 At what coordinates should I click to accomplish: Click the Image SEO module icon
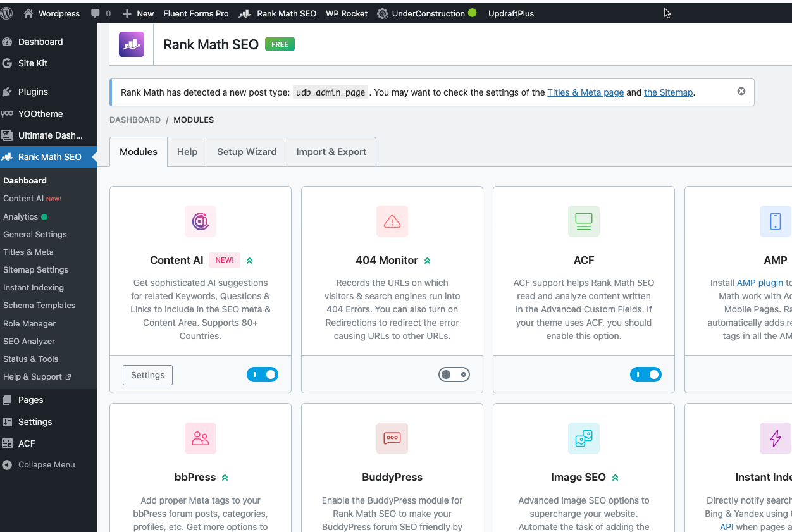click(x=584, y=438)
